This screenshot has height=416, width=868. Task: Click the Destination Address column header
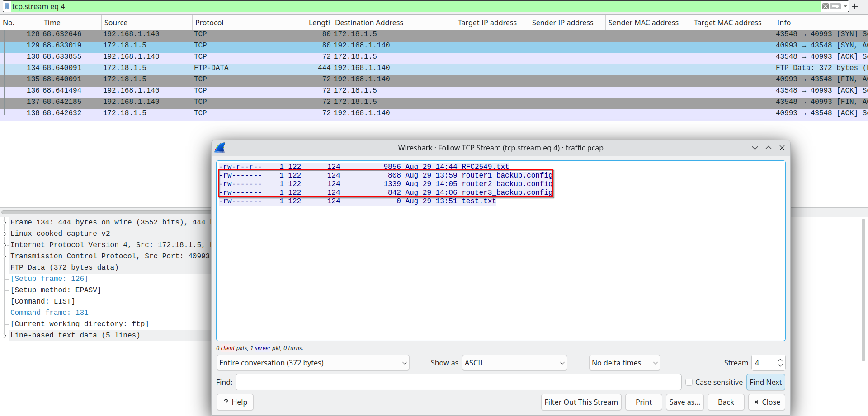tap(393, 23)
